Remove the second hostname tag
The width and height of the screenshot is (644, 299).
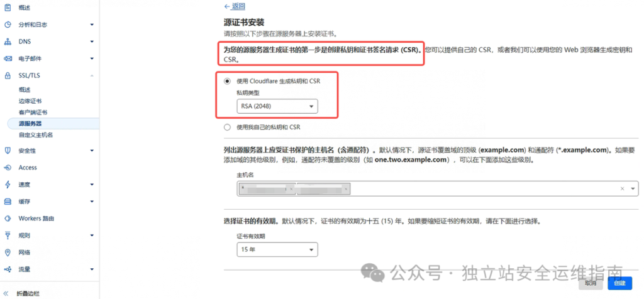(347, 188)
